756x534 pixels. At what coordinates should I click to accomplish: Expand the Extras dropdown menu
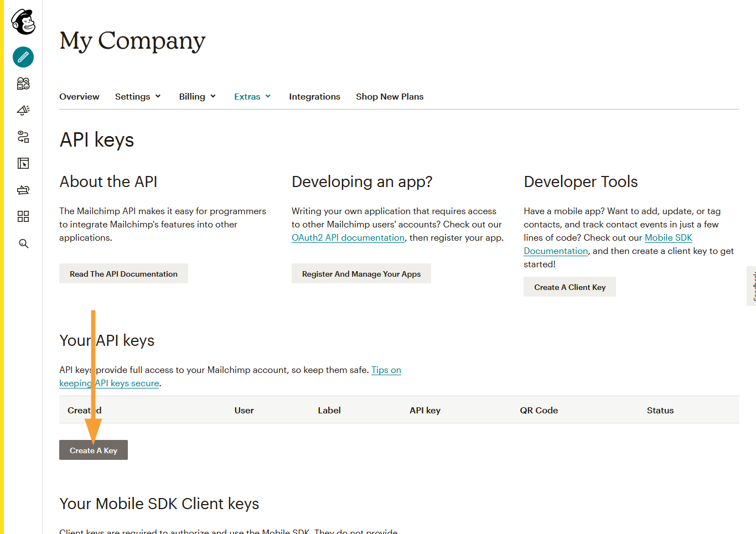point(252,96)
